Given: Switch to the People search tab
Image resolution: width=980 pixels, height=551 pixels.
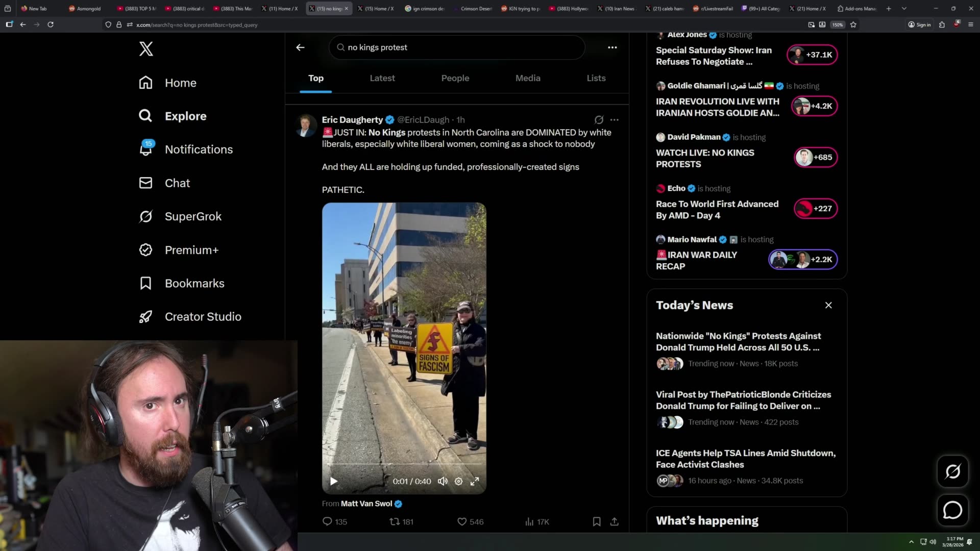Looking at the screenshot, I should [455, 78].
